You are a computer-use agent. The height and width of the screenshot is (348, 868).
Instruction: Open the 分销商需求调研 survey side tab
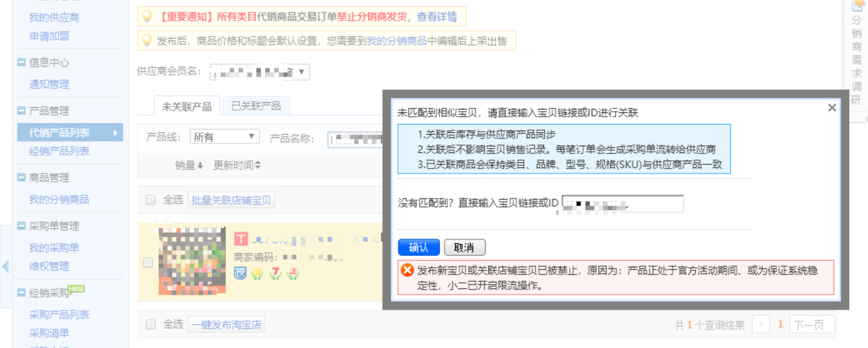click(856, 56)
